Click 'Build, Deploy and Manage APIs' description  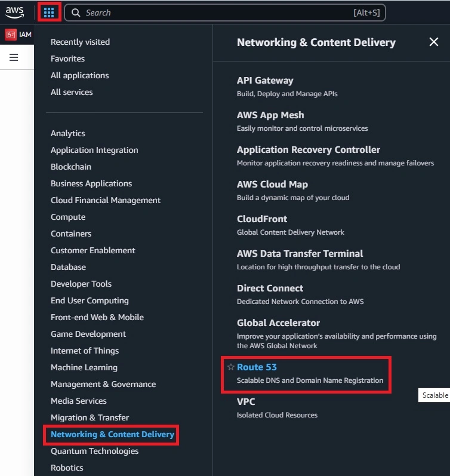[x=287, y=94]
